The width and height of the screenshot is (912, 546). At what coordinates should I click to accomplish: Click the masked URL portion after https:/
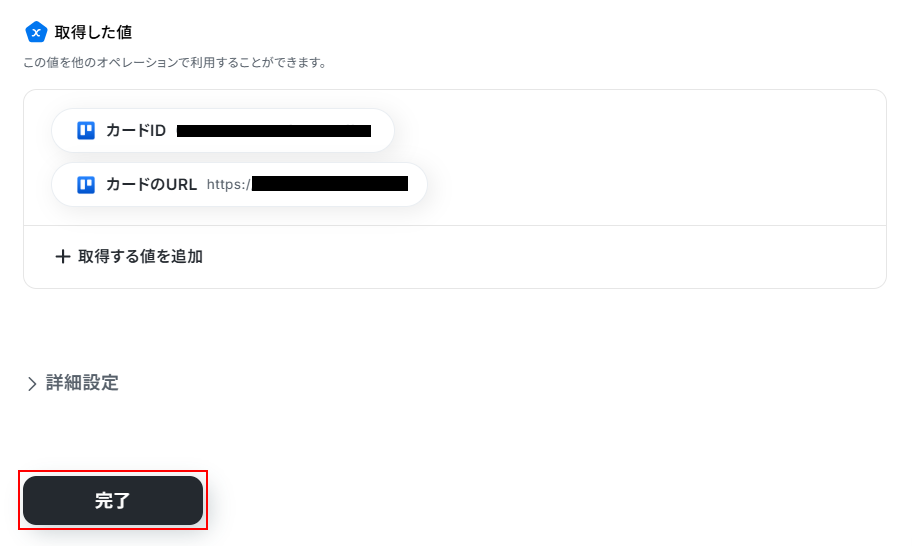tap(330, 184)
